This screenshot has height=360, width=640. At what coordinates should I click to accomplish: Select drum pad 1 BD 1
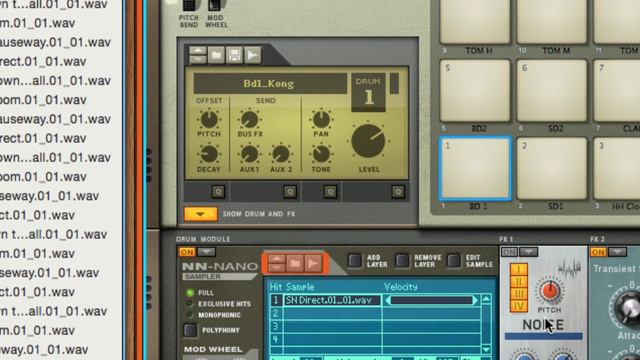475,169
